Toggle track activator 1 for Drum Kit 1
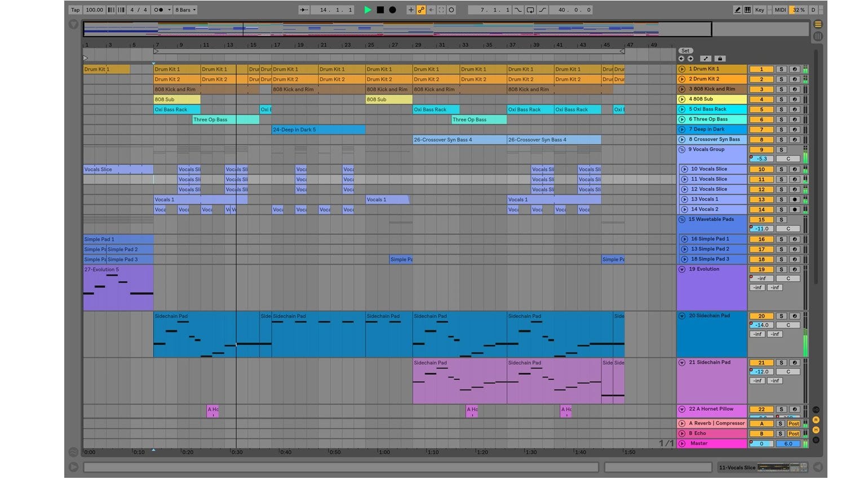868x479 pixels. (x=761, y=69)
